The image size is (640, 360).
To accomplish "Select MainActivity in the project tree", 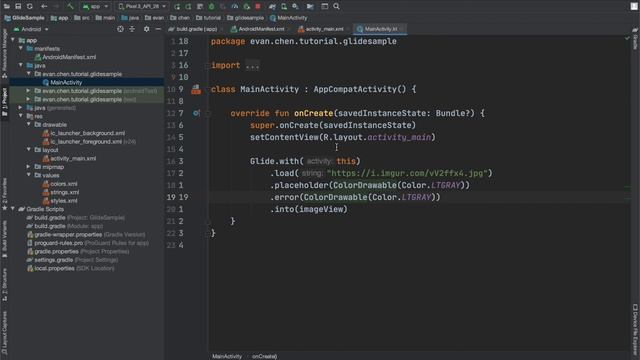I will click(x=66, y=82).
